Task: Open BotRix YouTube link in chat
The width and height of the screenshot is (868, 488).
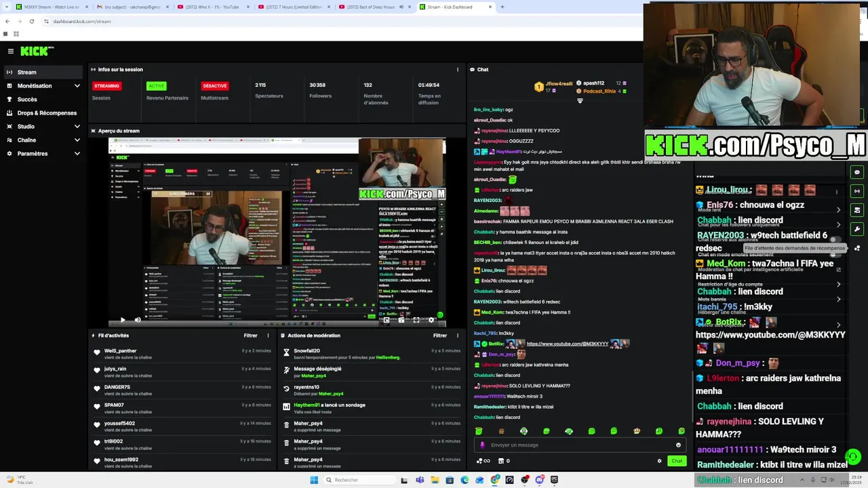Action: 567,344
